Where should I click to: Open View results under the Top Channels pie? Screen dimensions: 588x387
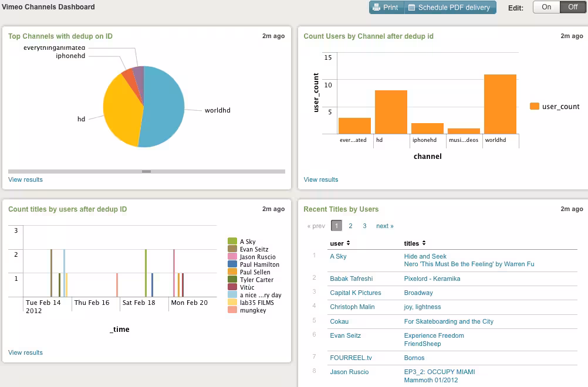(x=25, y=179)
